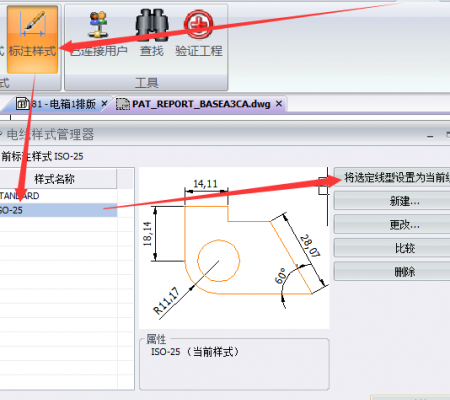
Task: Click 将选定线型设置为当前 button
Action: pyautogui.click(x=392, y=177)
